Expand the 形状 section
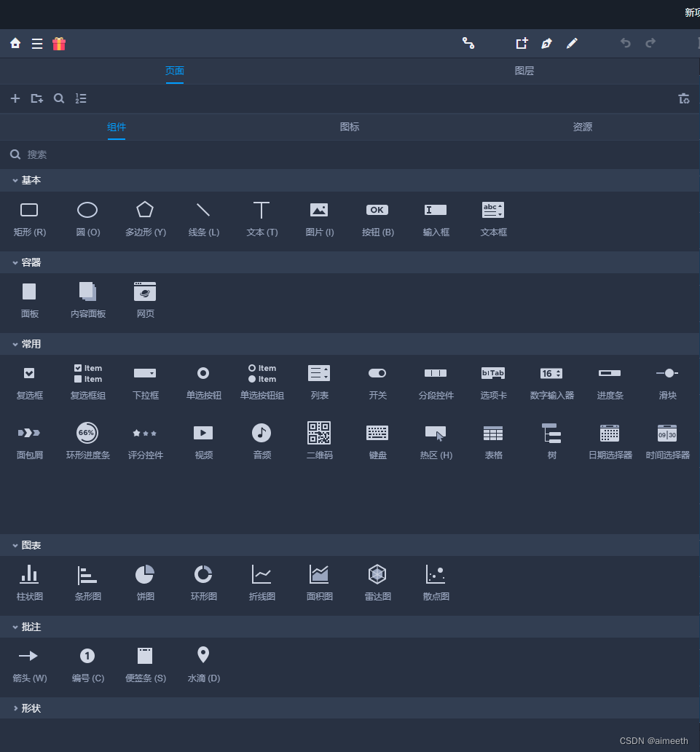The image size is (700, 752). click(x=350, y=708)
